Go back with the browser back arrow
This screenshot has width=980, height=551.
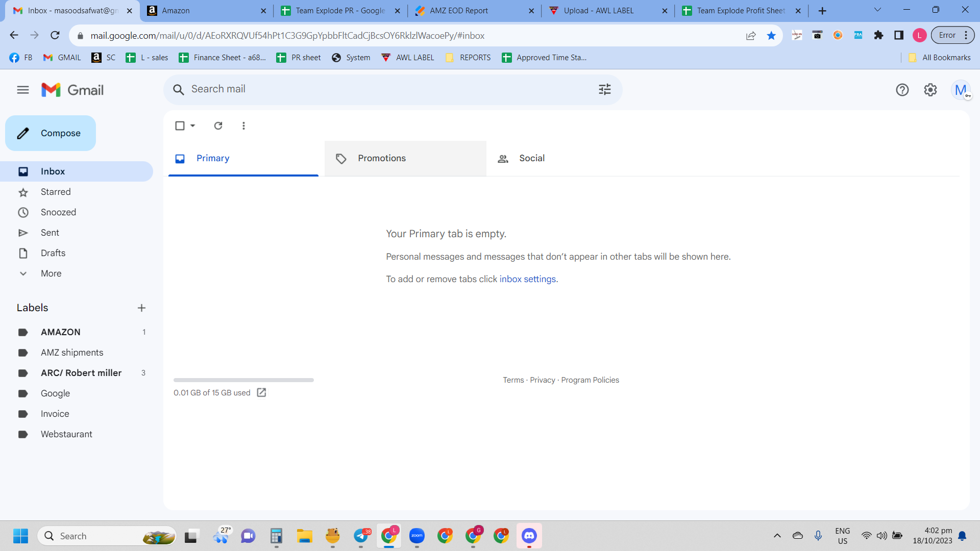click(14, 35)
